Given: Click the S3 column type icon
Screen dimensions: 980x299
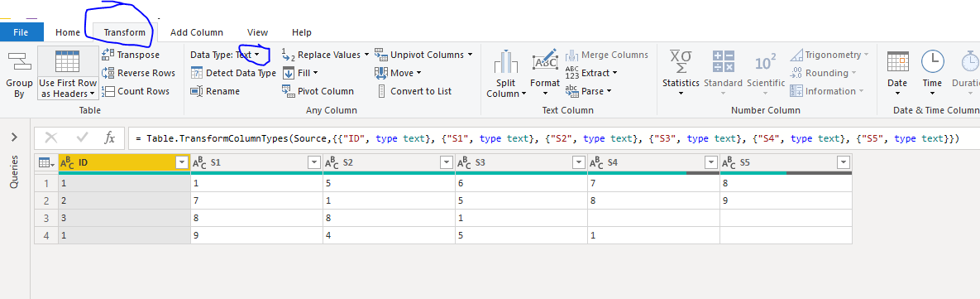Looking at the screenshot, I should (465, 163).
